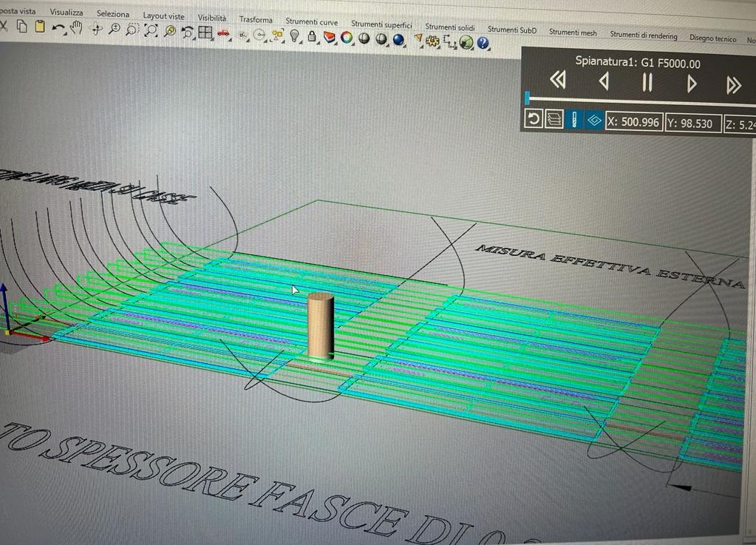The width and height of the screenshot is (756, 545).
Task: Pause the toolpath simulation
Action: tap(647, 83)
